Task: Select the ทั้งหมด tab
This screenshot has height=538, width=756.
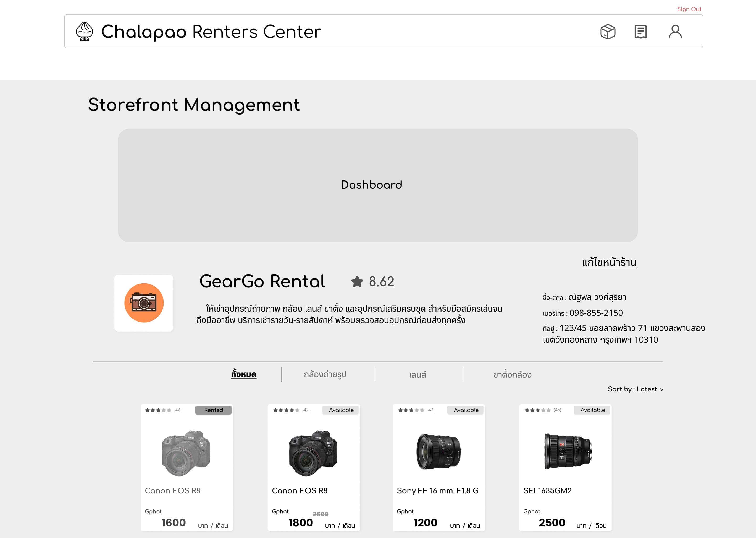Action: (x=244, y=374)
